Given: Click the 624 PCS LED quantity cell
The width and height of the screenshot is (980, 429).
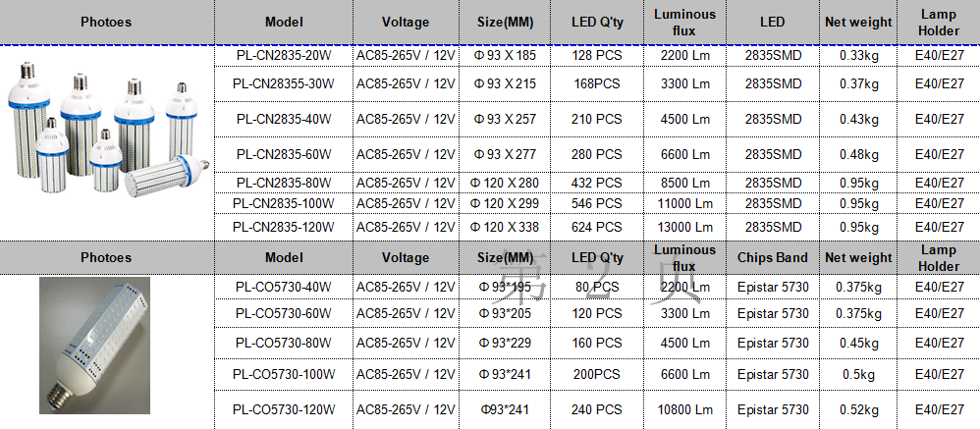Looking at the screenshot, I should click(x=597, y=227).
